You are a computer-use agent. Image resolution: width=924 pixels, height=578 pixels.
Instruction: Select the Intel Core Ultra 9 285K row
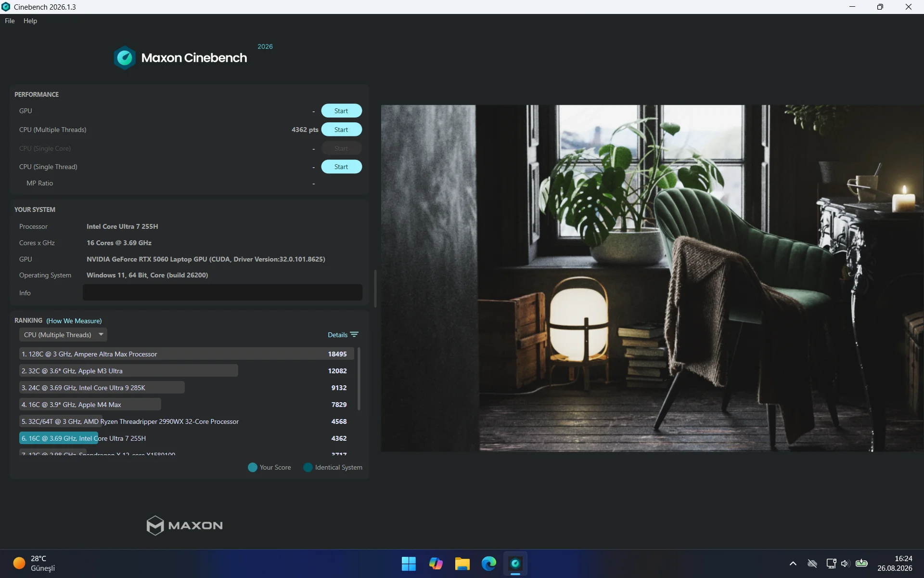click(187, 388)
